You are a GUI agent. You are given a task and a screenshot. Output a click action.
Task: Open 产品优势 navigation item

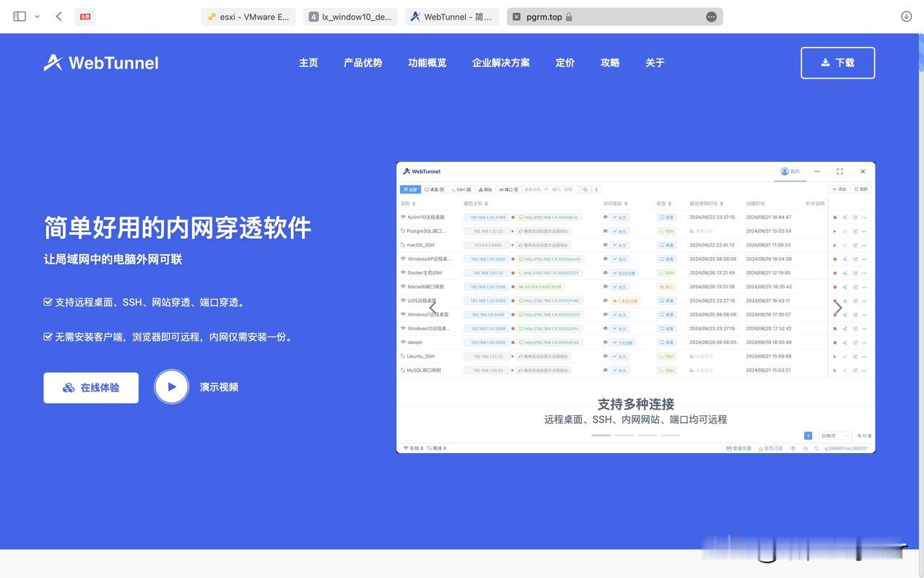[x=362, y=63]
